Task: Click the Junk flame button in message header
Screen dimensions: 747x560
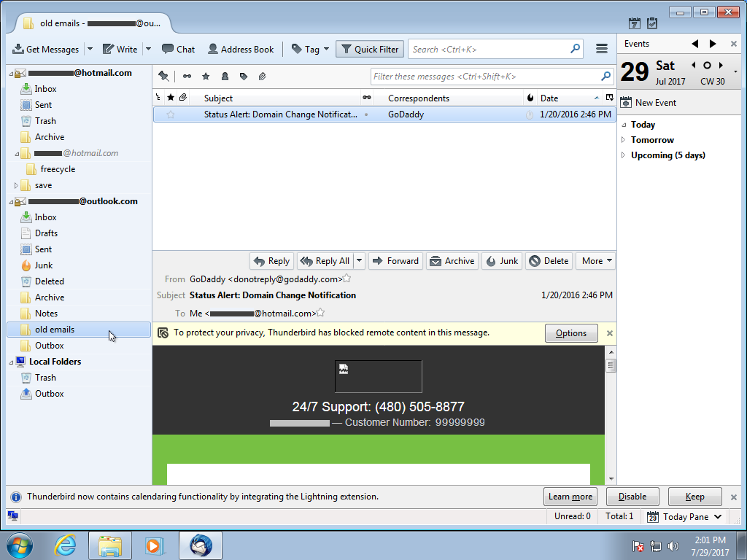Action: 502,261
